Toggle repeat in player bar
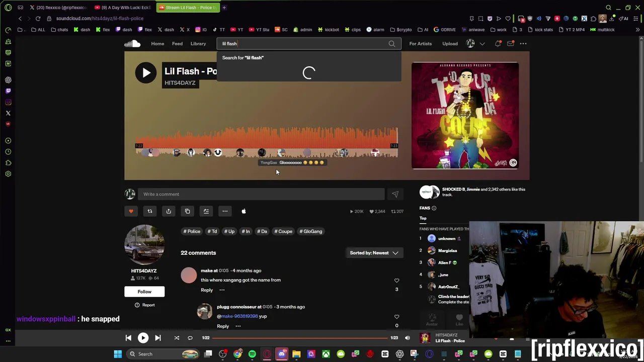Screen dimensions: 644x362 (x=190, y=338)
